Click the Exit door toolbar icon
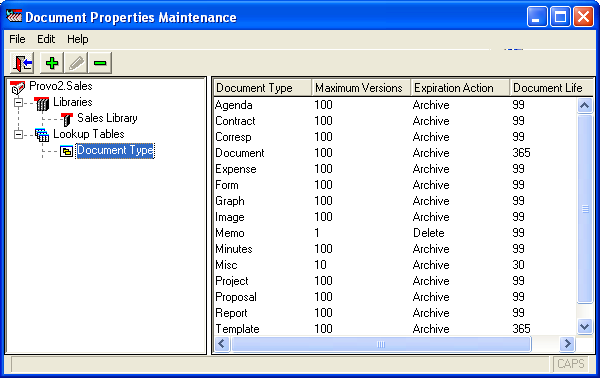Viewport: 600px width, 378px height. click(x=22, y=63)
